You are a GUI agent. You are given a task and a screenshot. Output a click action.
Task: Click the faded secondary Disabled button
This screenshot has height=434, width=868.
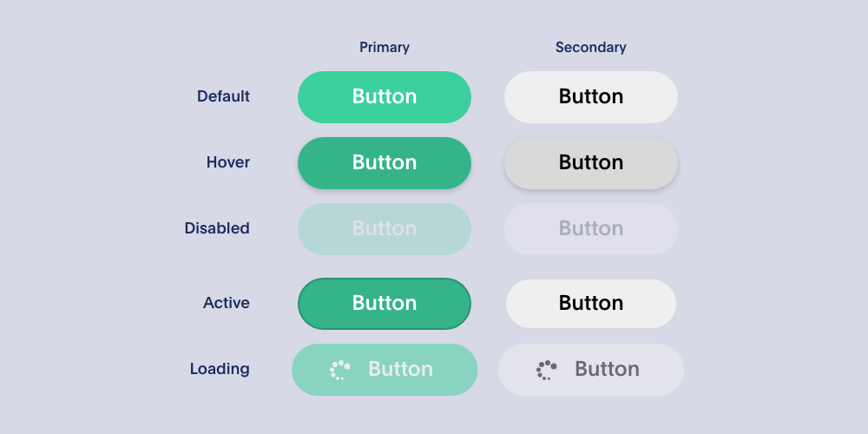point(591,229)
